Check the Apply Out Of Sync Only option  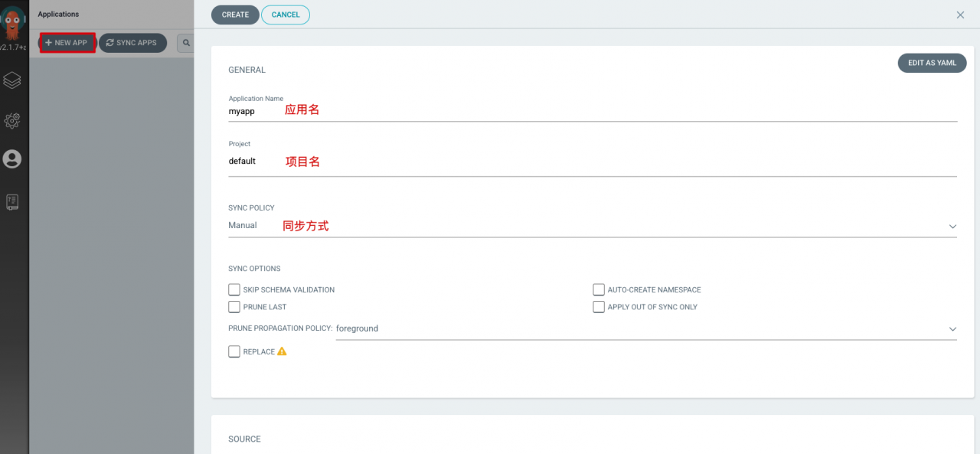click(x=599, y=306)
